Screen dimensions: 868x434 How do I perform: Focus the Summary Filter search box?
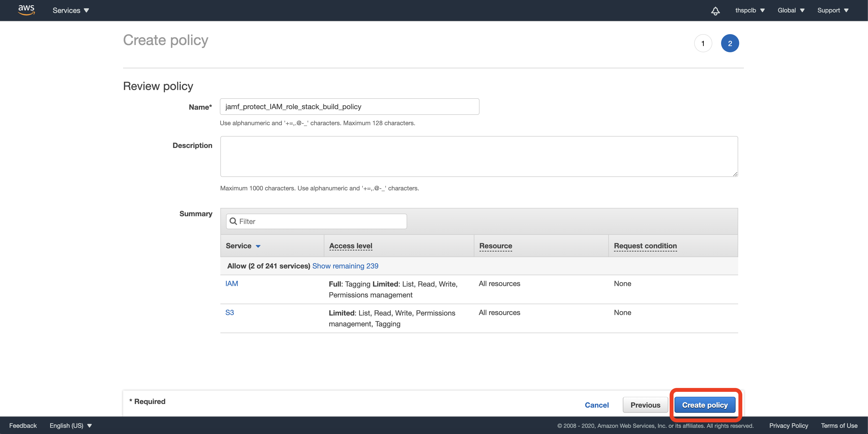coord(316,221)
